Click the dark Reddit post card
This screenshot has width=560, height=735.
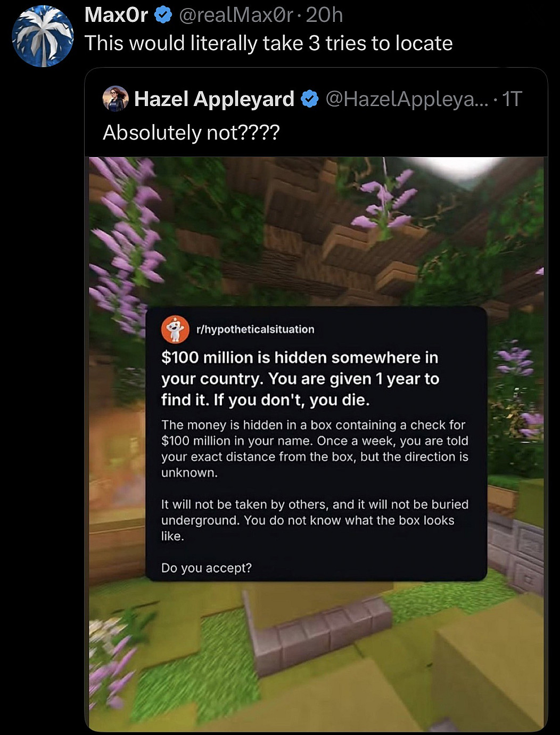click(x=316, y=444)
